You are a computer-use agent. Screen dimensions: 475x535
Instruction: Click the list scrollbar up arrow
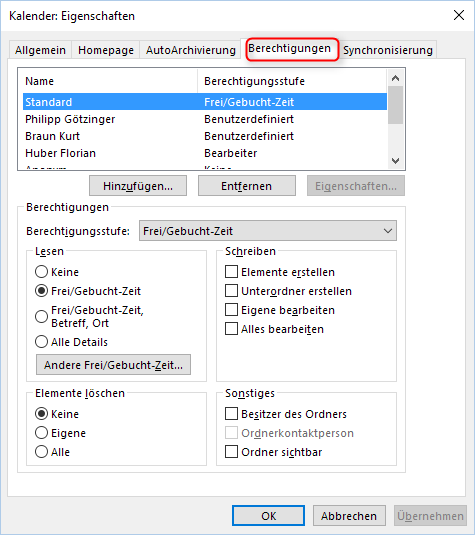pos(395,78)
